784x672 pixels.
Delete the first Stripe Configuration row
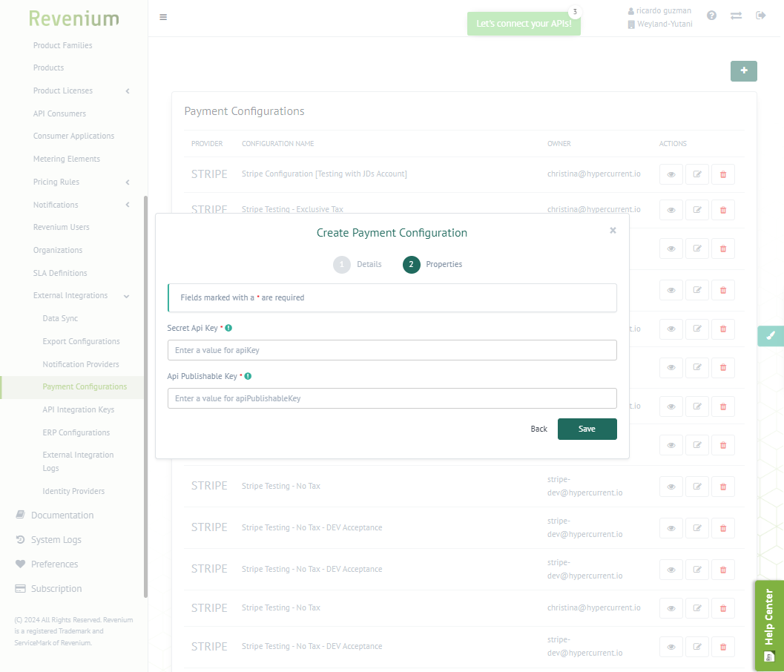[722, 174]
